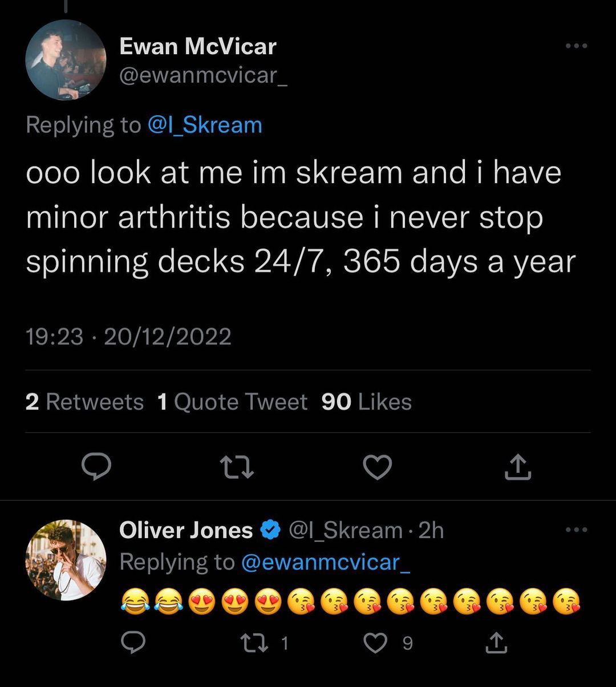
Task: Open more options for Ewan McVicar's tweet
Action: click(x=576, y=46)
